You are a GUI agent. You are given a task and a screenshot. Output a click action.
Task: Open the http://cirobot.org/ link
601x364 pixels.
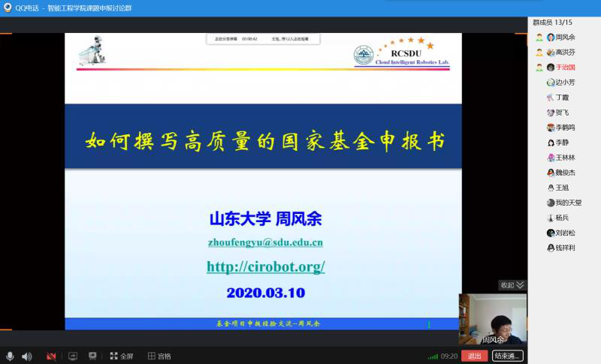coord(266,266)
